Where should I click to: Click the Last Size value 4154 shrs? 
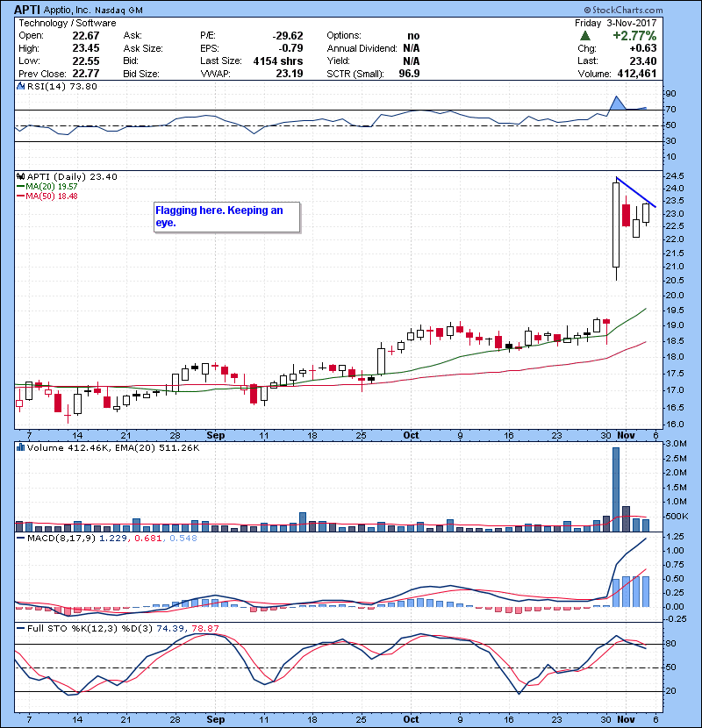click(x=278, y=61)
